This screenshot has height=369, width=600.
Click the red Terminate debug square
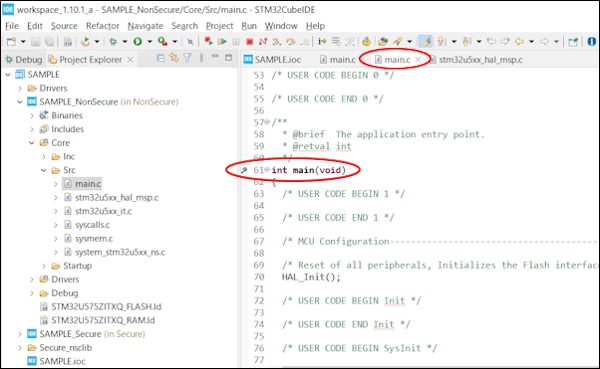tap(249, 41)
